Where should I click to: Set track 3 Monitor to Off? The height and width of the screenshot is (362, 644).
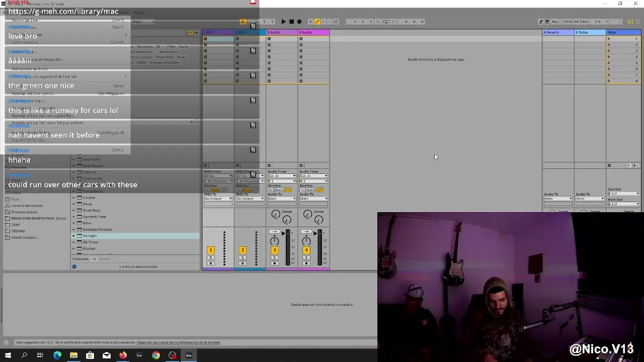click(288, 190)
